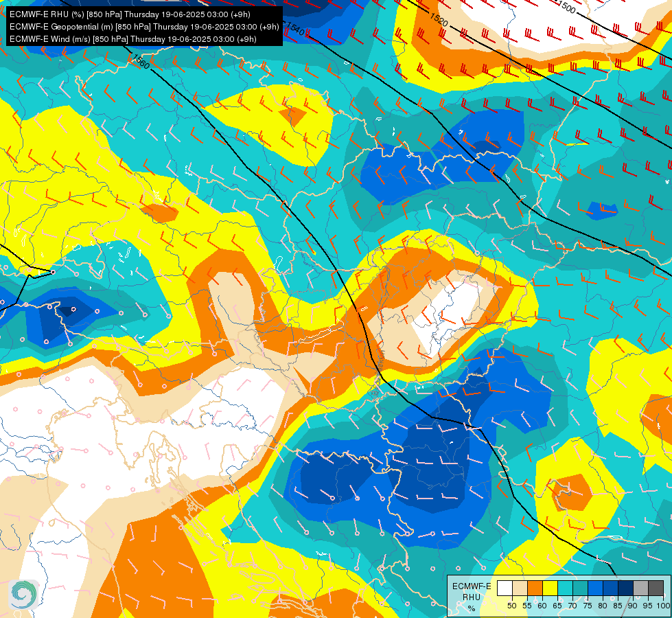672x618 pixels.
Task: Click the orange 55-60 legend swatch
Action: click(x=535, y=588)
